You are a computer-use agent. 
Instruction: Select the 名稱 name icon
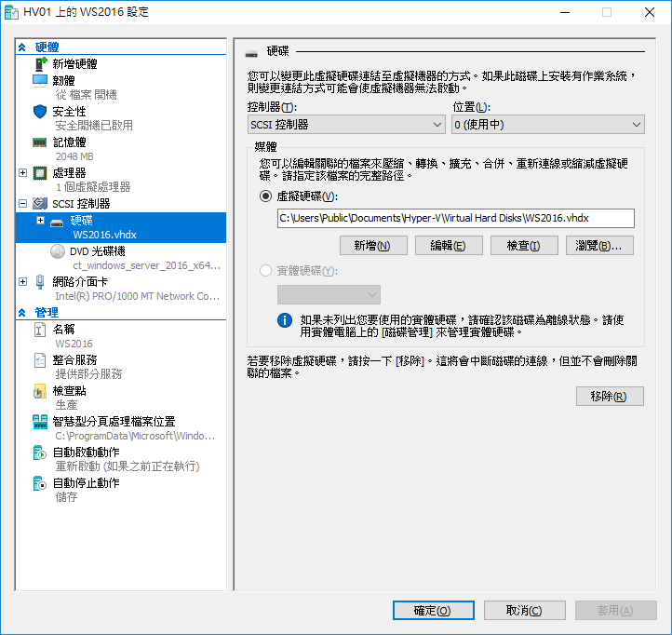click(x=40, y=330)
